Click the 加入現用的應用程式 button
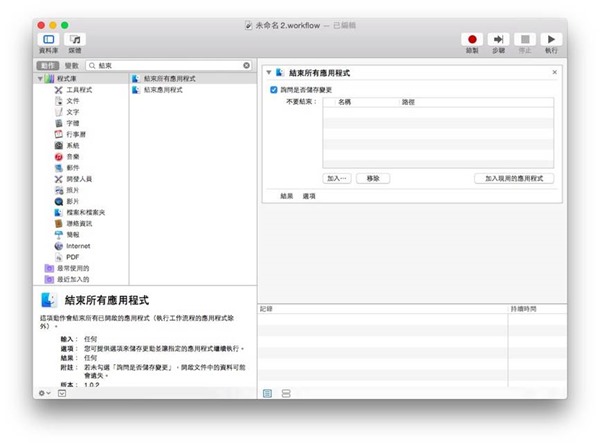600x446 pixels. pos(513,178)
